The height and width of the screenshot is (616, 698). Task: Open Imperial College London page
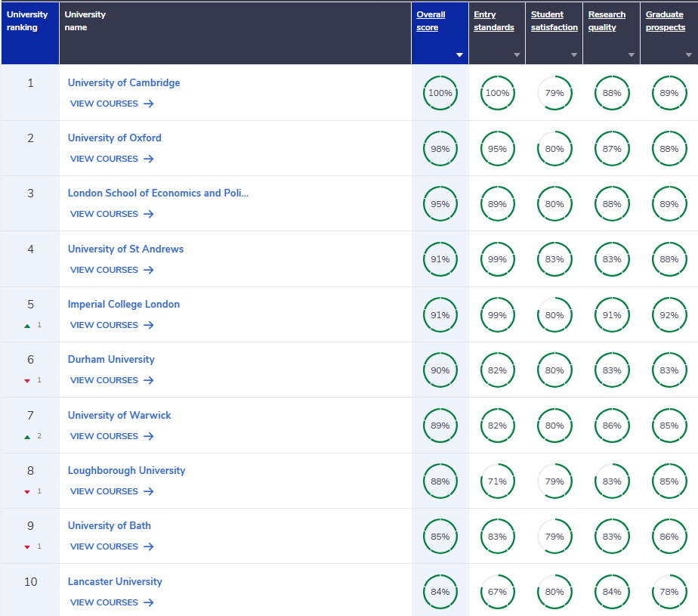(124, 304)
